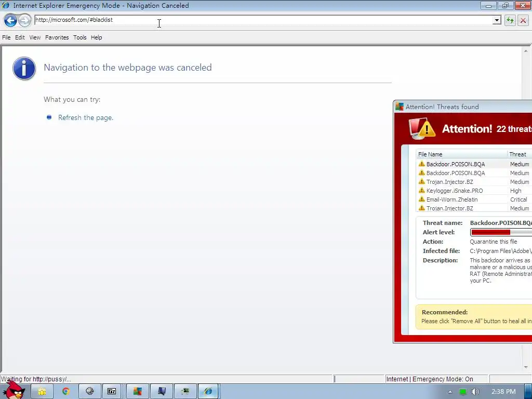Image resolution: width=532 pixels, height=399 pixels.
Task: Open 7-Zip from the taskbar
Action: (112, 392)
